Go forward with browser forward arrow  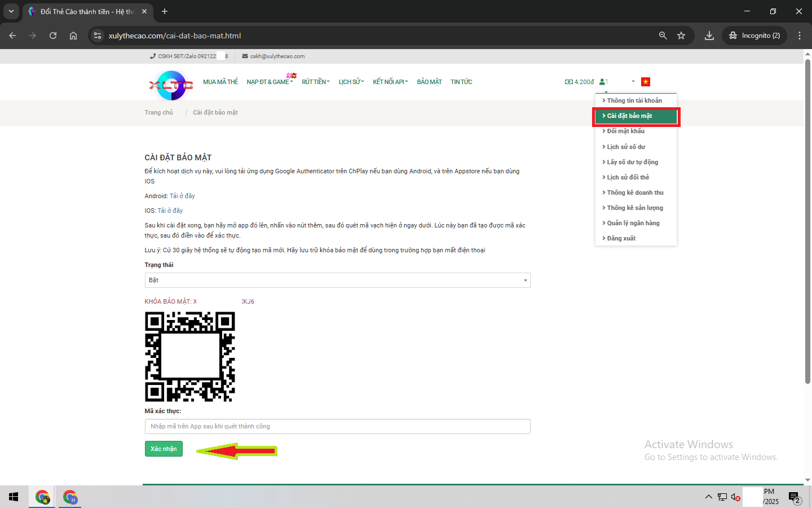click(x=33, y=36)
